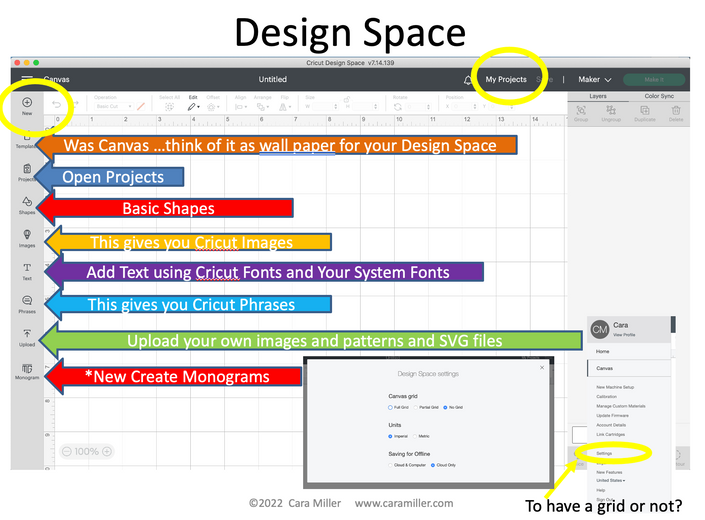Click the zoom in plus icon
Viewport: 705px width, 520px height.
coord(107,451)
